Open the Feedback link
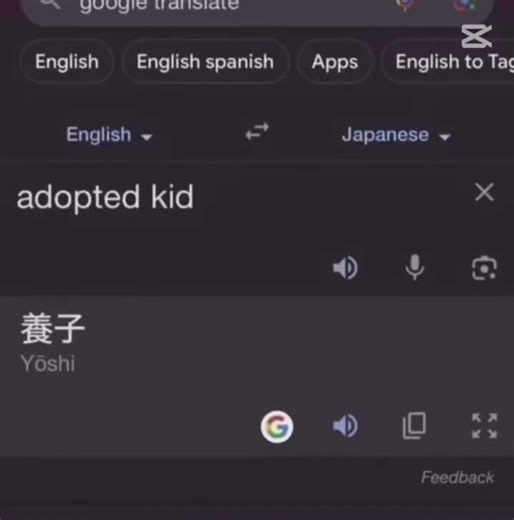The image size is (514, 520). 457,477
